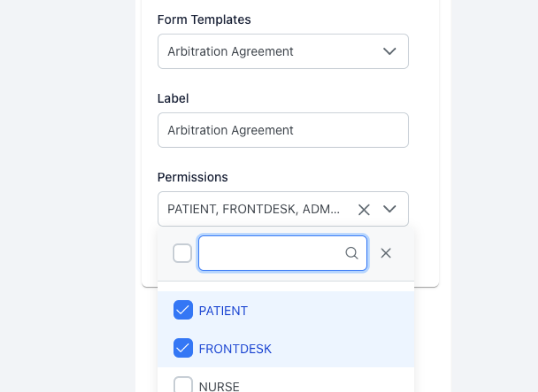
Task: Click the checkmark icon beside PATIENT
Action: tap(182, 310)
